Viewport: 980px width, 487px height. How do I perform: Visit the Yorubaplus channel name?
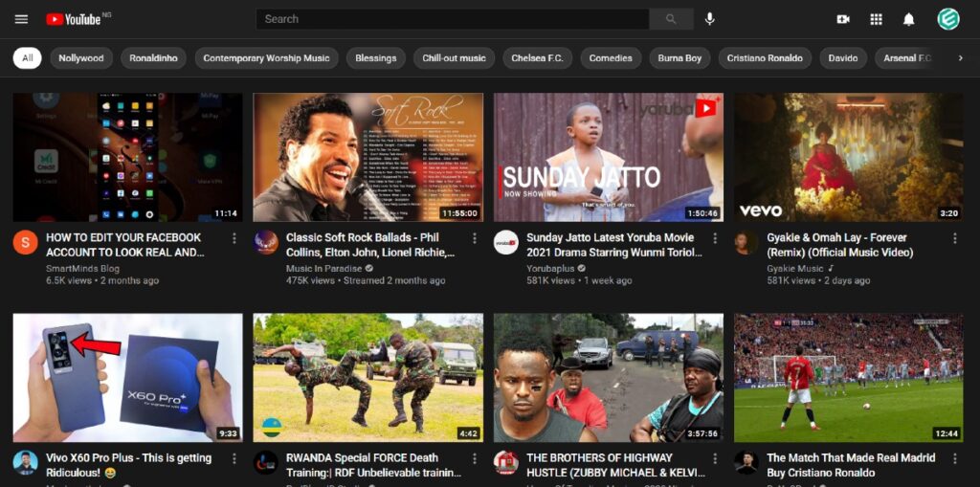click(550, 268)
